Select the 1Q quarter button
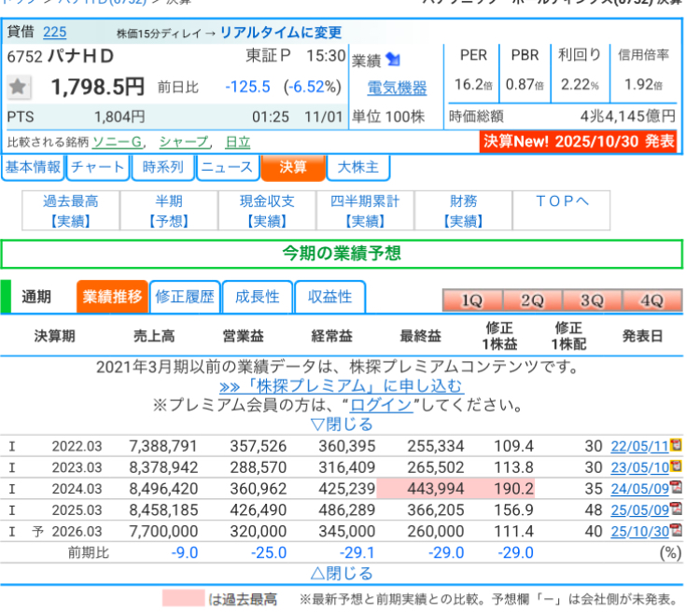Screen dimensions: 700x612 click(472, 301)
